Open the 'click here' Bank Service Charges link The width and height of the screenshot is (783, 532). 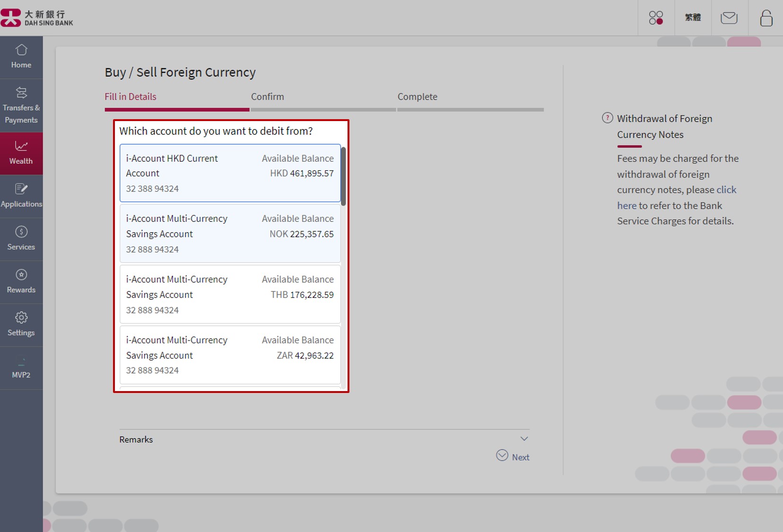coord(677,198)
